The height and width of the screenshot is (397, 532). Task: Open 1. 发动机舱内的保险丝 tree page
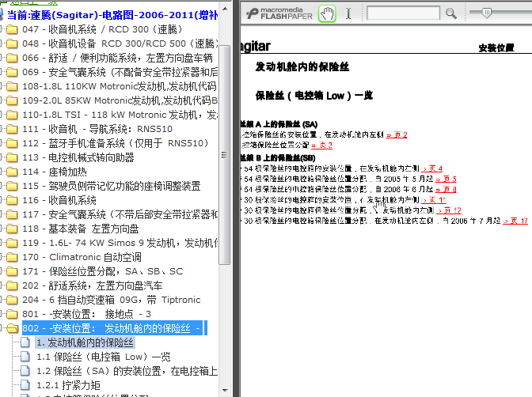(85, 342)
